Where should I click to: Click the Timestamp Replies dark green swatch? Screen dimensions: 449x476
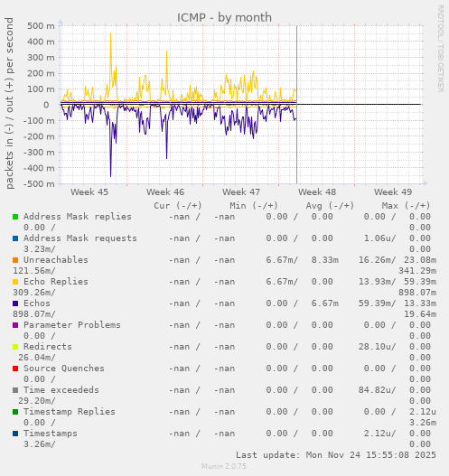pos(15,412)
